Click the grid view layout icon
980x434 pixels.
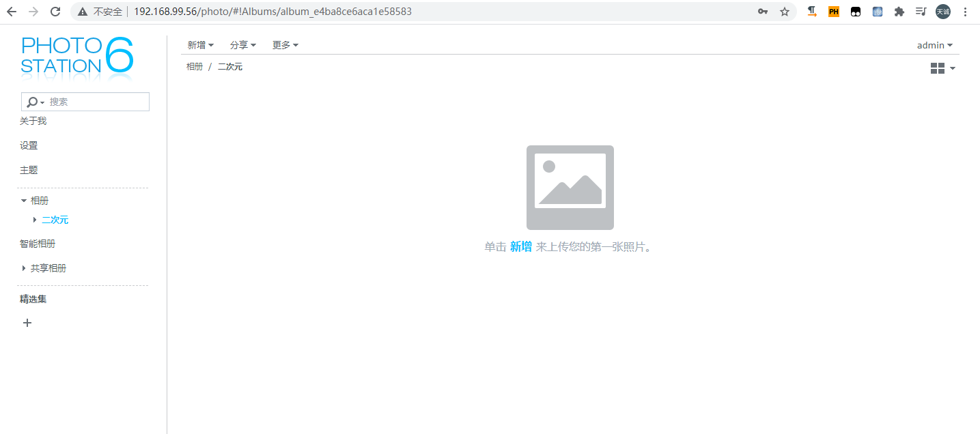tap(937, 68)
